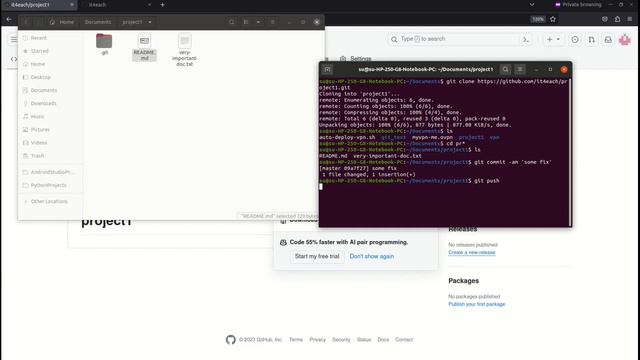Open the GitHub hamburger navigation menu

coord(13,40)
